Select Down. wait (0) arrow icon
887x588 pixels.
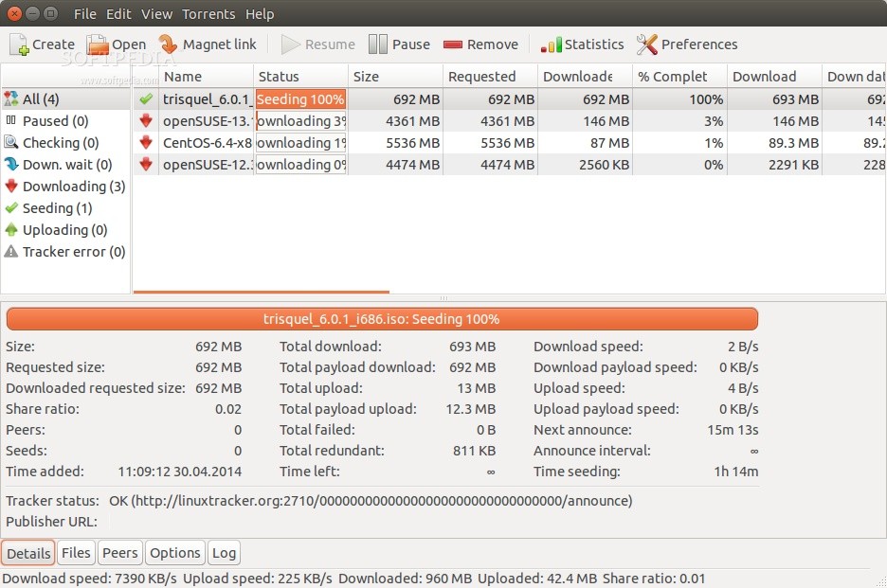(11, 164)
